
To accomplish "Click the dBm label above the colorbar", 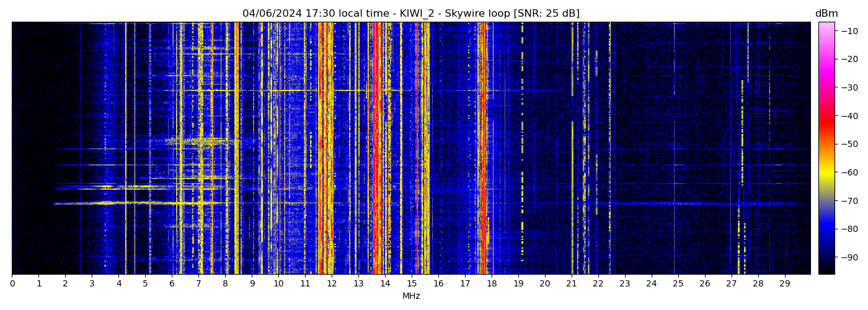I will coord(826,14).
